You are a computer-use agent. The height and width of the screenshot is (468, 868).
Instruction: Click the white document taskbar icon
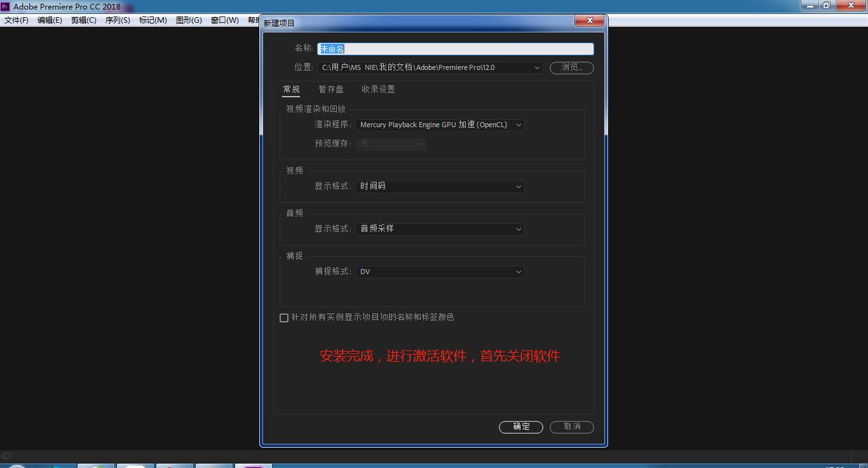135,466
